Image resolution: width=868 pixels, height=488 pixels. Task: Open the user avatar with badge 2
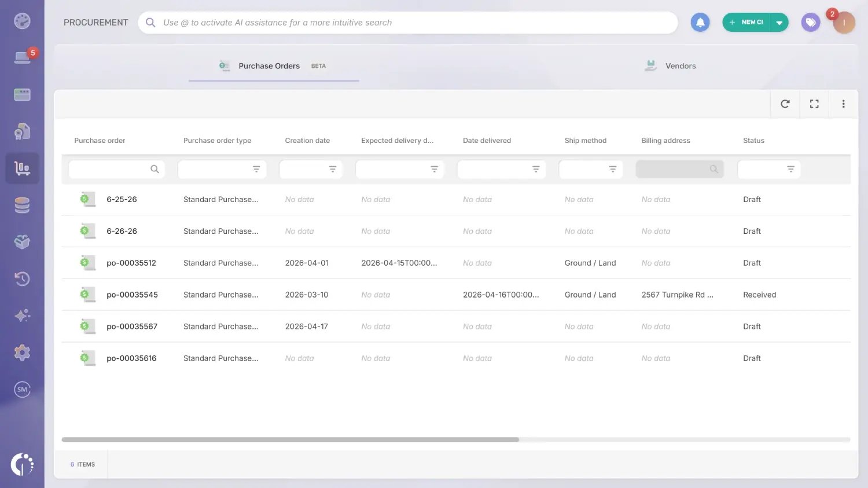[844, 23]
